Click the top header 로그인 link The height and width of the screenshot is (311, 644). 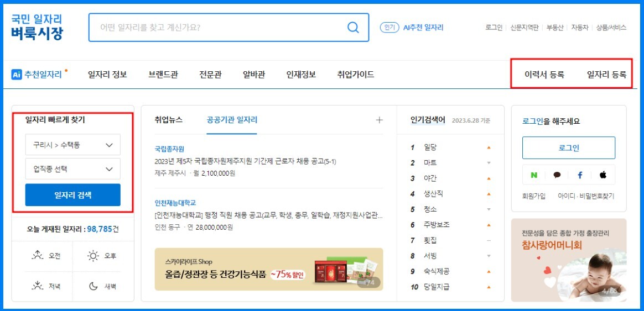pos(494,28)
